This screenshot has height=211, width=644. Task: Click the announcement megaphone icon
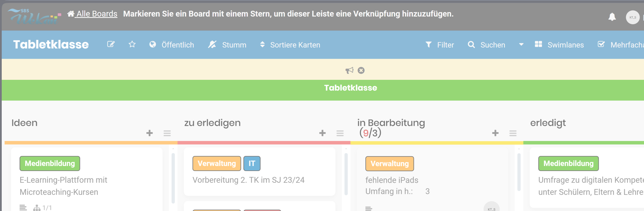349,71
